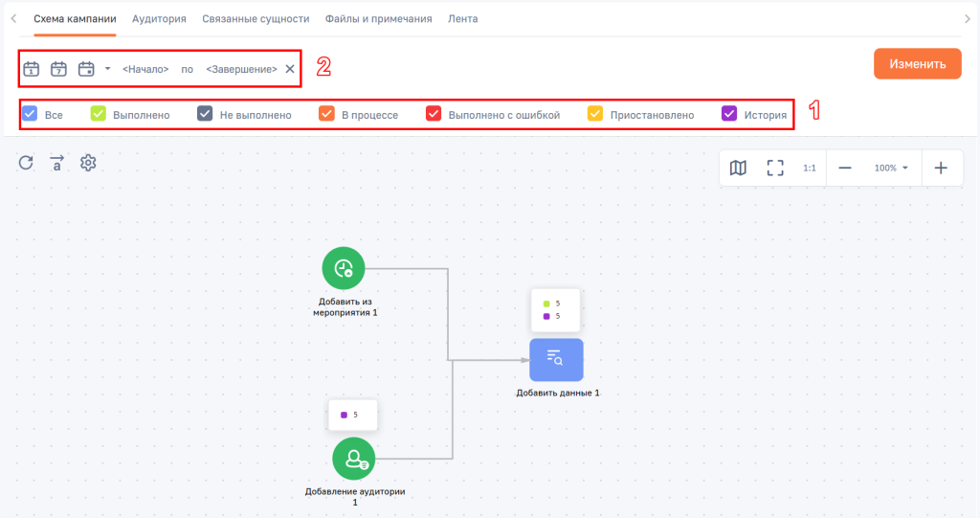Viewport: 980px width, 518px height.
Task: Switch to the 'Аудитория' tab
Action: coord(159,19)
